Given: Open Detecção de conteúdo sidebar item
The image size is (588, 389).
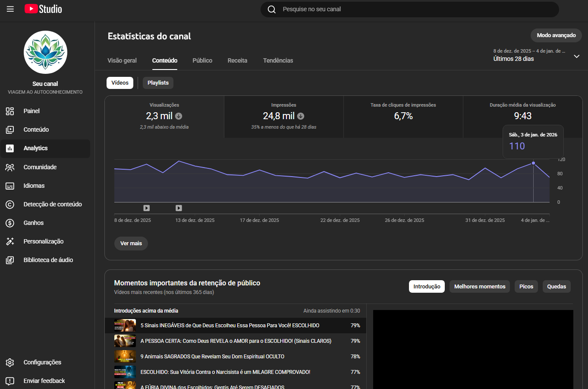Looking at the screenshot, I should pos(45,204).
